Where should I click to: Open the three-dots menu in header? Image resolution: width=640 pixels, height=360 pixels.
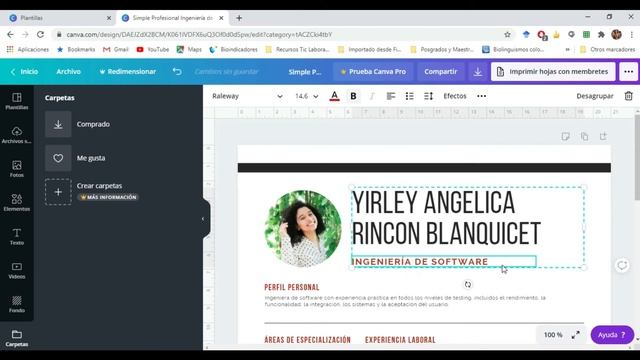point(629,71)
